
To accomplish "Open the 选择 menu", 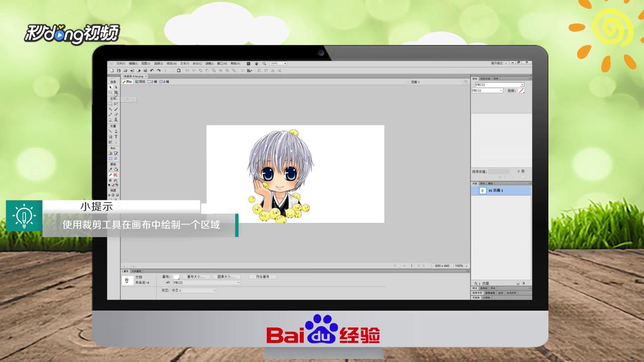I will click(x=158, y=64).
